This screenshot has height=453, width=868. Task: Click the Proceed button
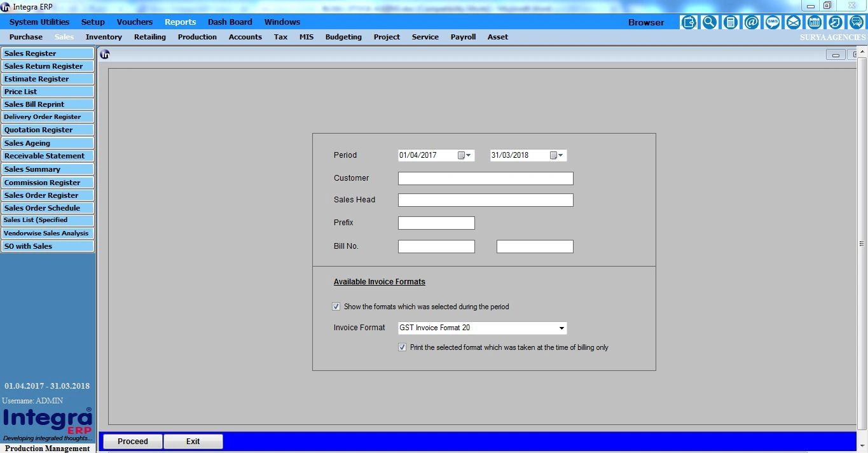pos(132,441)
